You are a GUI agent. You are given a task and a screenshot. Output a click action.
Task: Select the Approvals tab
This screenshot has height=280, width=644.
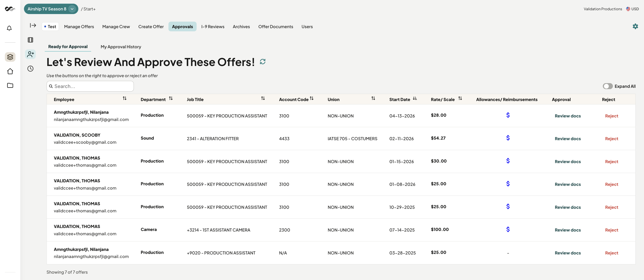(x=182, y=26)
